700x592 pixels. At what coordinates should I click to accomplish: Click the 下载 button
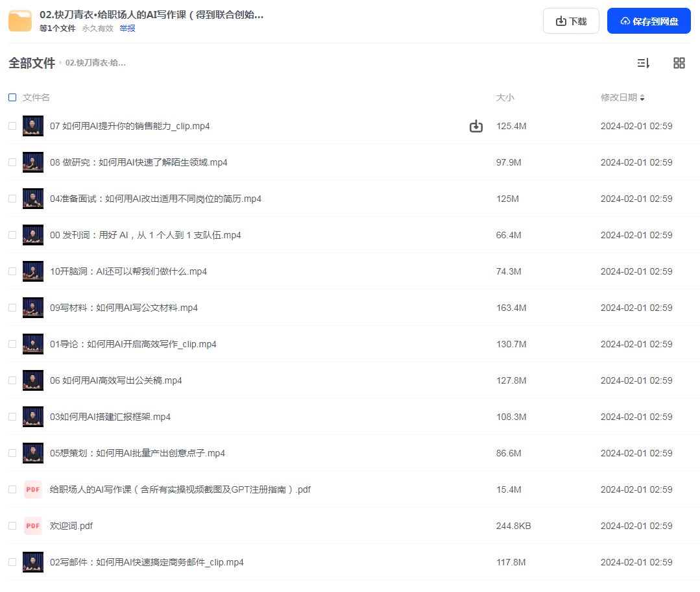click(x=571, y=21)
